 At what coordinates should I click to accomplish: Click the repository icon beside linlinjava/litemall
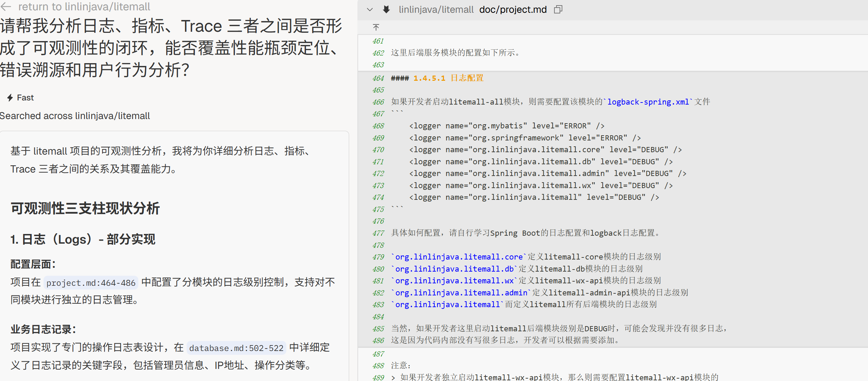(x=386, y=10)
